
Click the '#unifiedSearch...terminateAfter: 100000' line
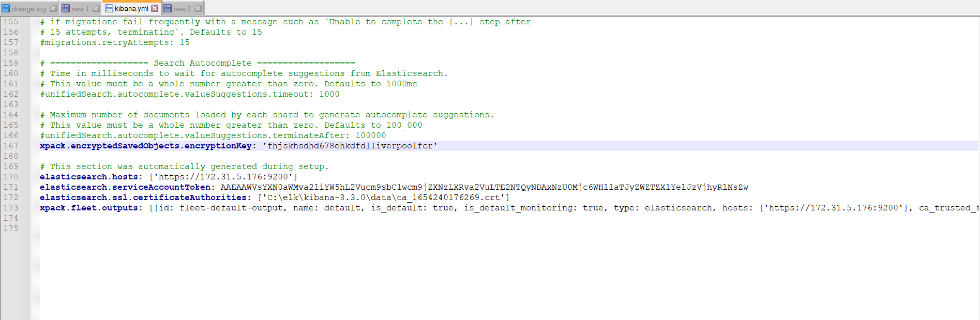213,135
